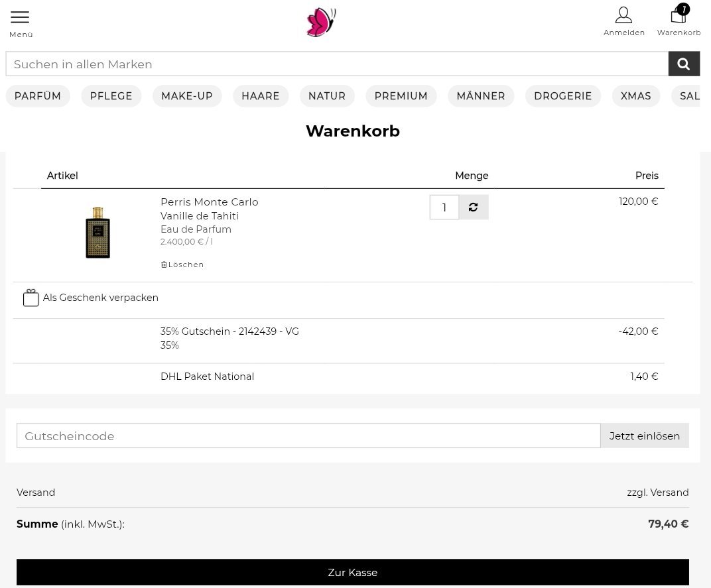Screen dimensions: 711x588
Task: Focus the Gutscheincode input field
Action: coord(308,436)
